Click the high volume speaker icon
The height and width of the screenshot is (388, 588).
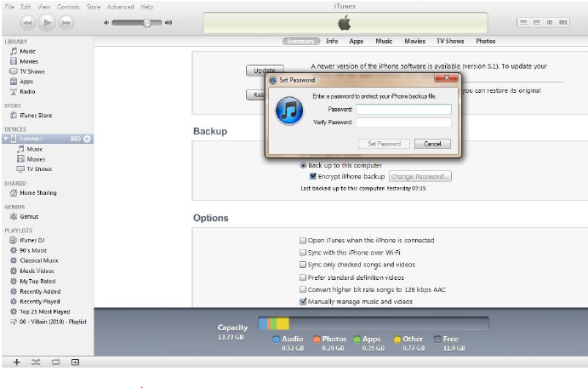[x=168, y=23]
